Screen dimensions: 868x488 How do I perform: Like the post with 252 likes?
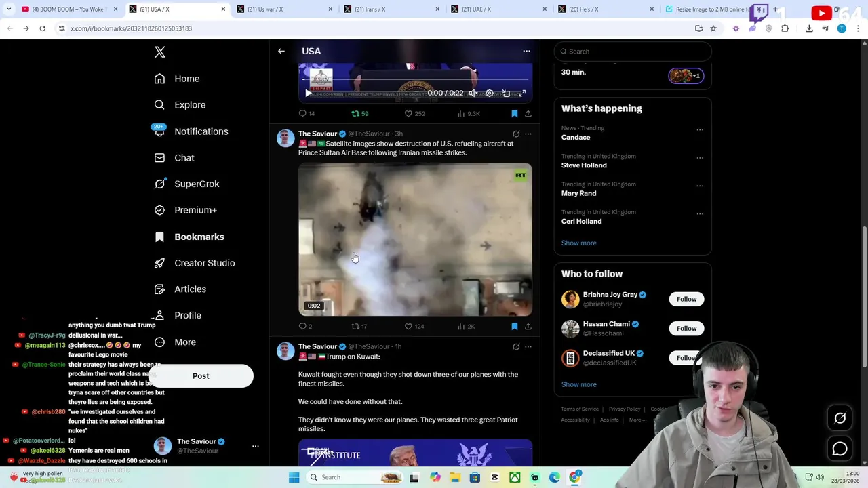pyautogui.click(x=414, y=114)
